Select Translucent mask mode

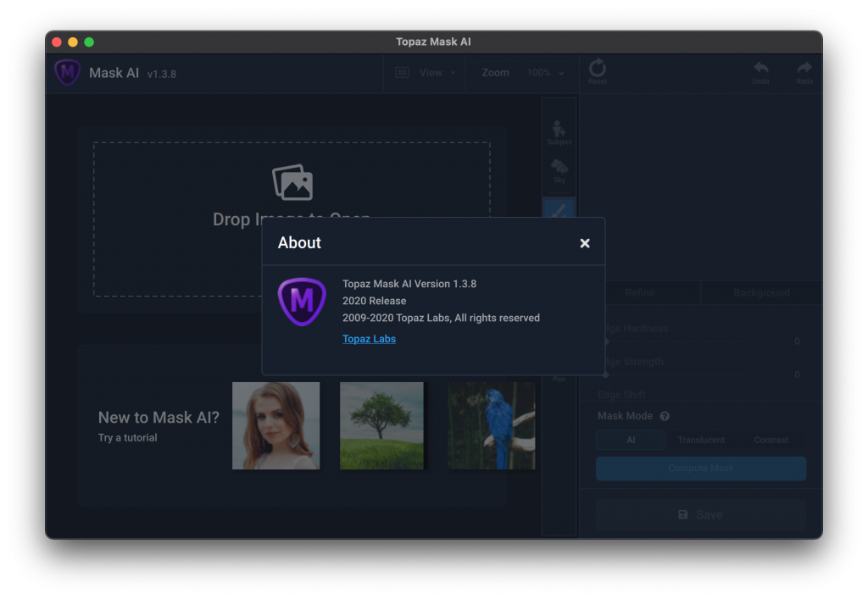pos(701,441)
